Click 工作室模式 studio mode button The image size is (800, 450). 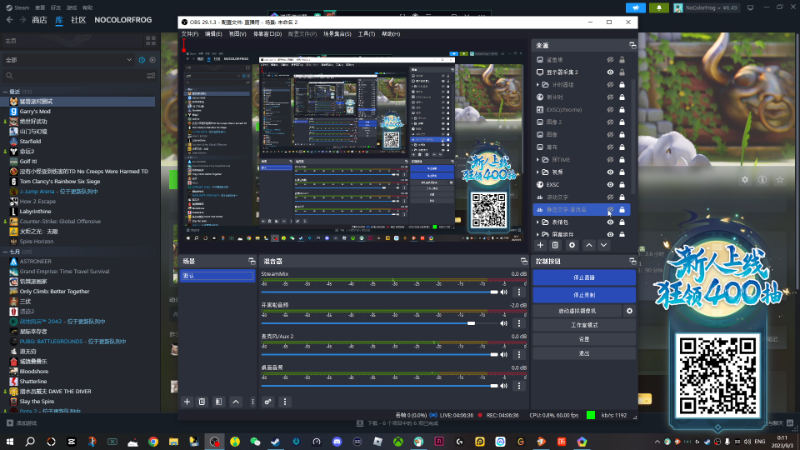coord(584,325)
